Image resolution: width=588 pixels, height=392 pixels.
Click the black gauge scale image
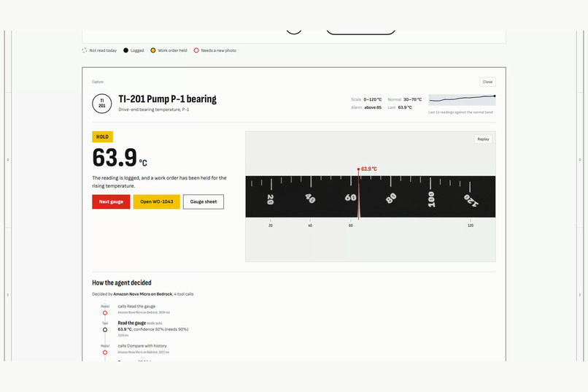[x=371, y=196]
